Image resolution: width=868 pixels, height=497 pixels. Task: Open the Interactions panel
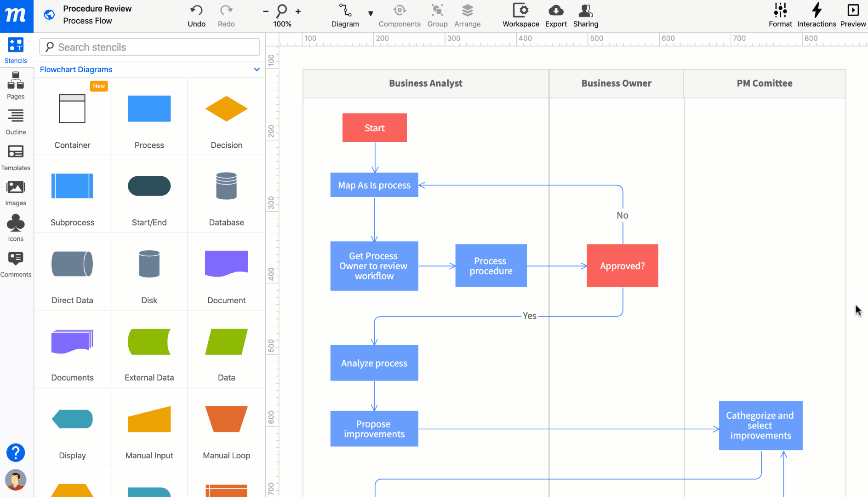click(x=817, y=14)
